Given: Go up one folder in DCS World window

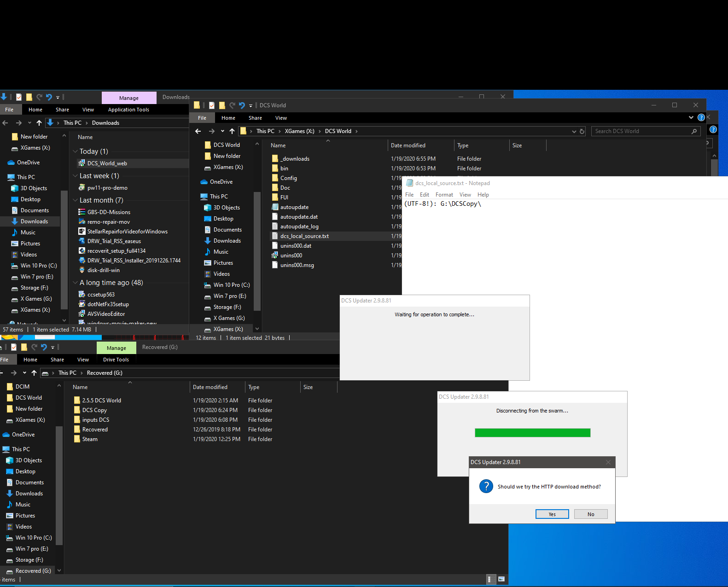Looking at the screenshot, I should coord(232,131).
